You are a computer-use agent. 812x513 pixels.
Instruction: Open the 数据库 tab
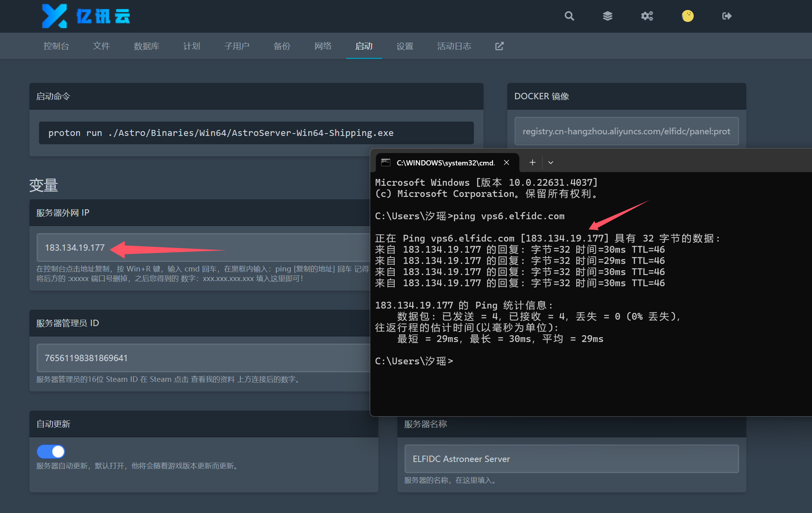[x=147, y=46]
